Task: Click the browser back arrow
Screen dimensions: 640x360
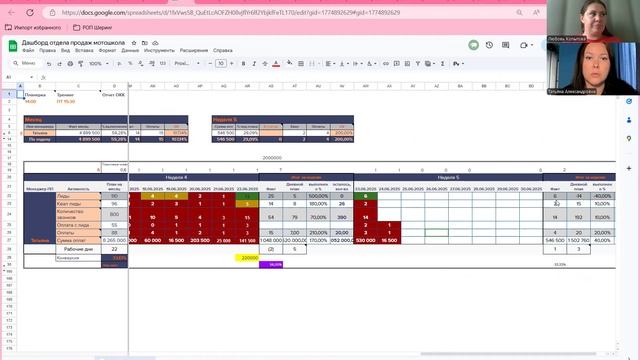Action: tap(11, 13)
